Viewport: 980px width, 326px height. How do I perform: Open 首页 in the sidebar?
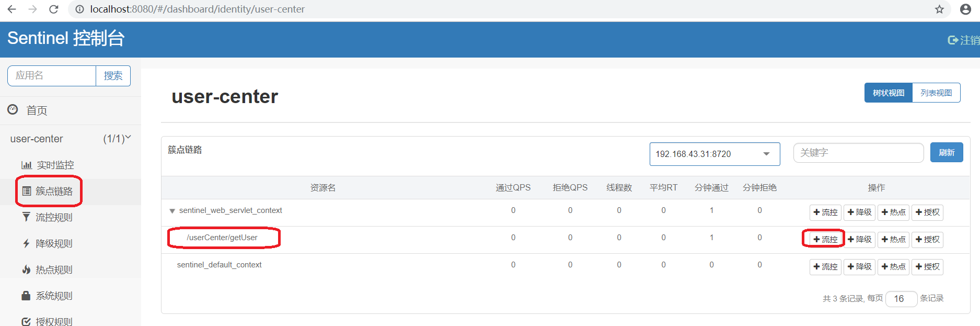point(37,110)
